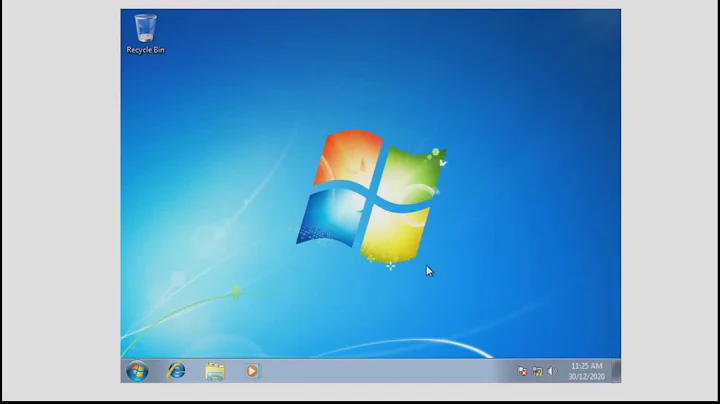
Task: Open the Windows Start menu orb
Action: tap(137, 371)
